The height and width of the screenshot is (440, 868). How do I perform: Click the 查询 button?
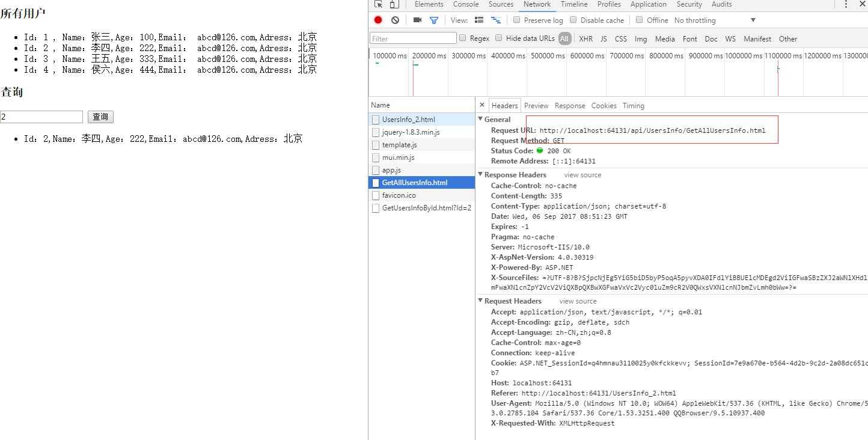point(100,117)
